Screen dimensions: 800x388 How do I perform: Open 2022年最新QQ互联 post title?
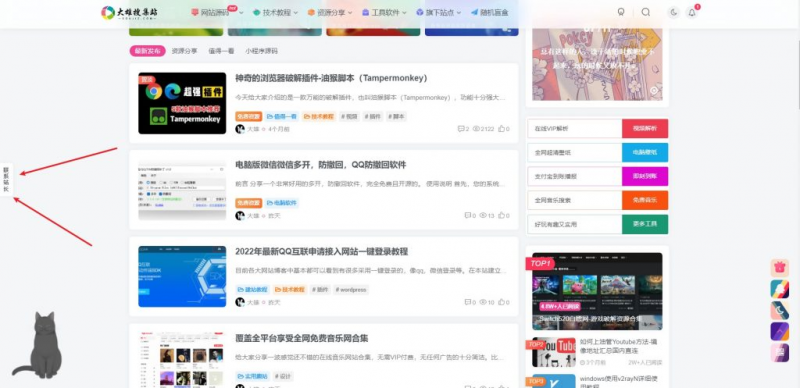pyautogui.click(x=321, y=252)
